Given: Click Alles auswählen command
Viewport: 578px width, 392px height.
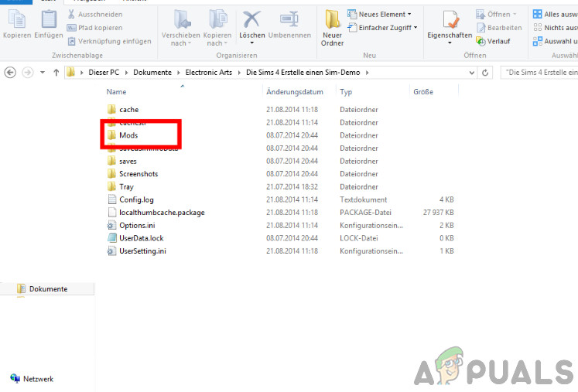Looking at the screenshot, I should click(x=555, y=15).
